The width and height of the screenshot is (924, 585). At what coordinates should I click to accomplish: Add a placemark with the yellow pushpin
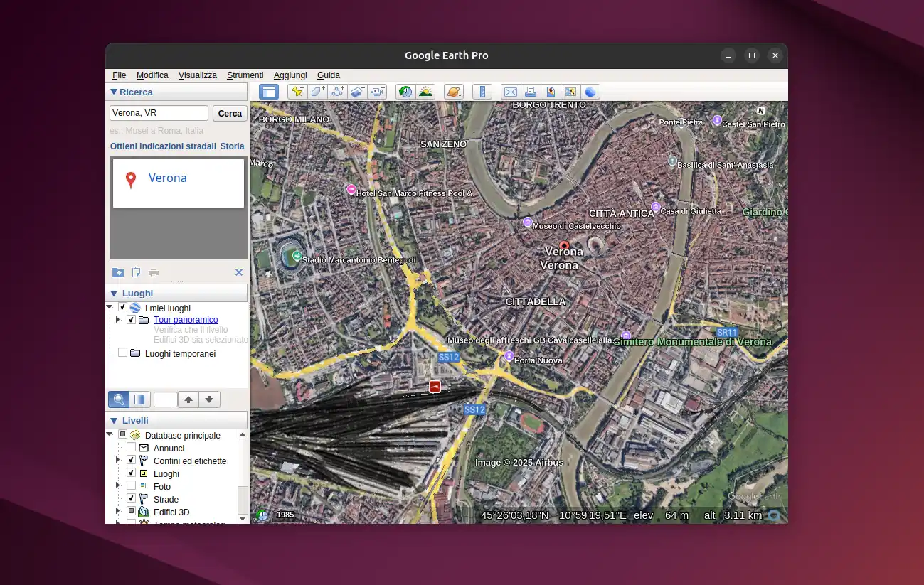pos(297,92)
